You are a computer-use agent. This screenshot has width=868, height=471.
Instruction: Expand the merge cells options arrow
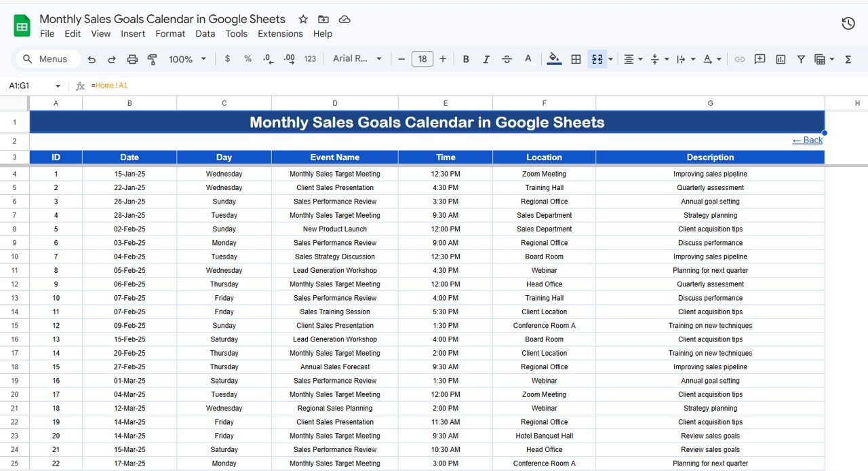(x=612, y=59)
